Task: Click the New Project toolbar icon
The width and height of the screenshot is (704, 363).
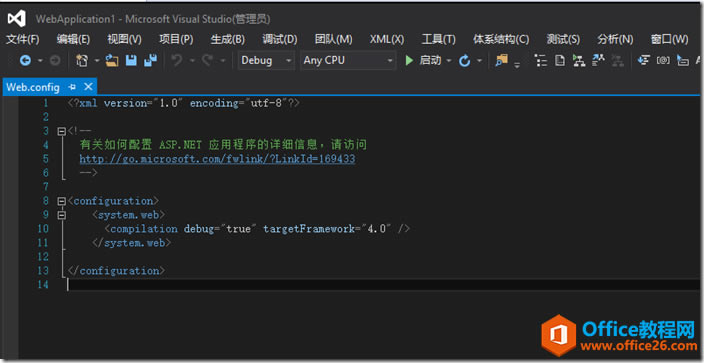Action: click(82, 61)
